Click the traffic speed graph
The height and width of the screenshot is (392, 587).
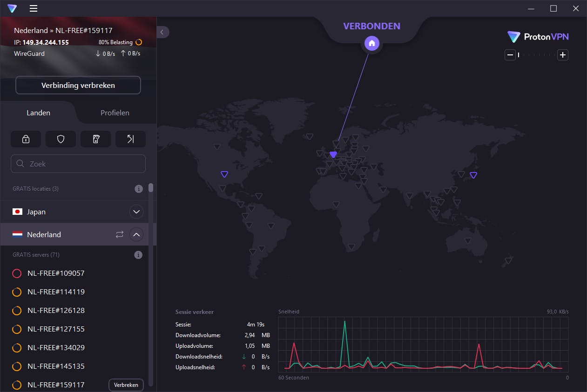pos(423,344)
